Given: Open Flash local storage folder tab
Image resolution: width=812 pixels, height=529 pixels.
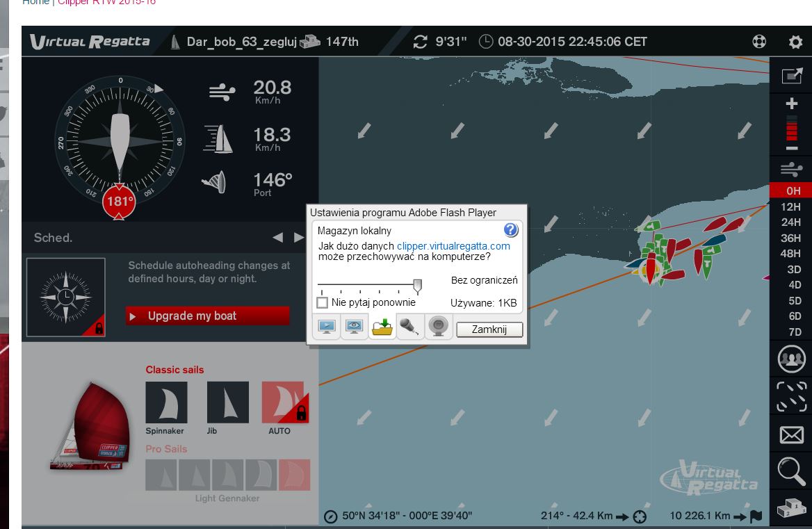Looking at the screenshot, I should click(382, 327).
